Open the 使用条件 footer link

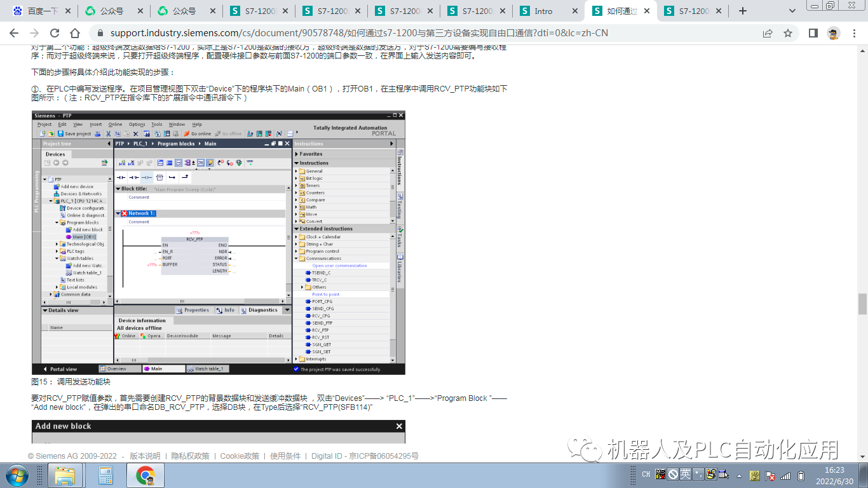(x=285, y=456)
